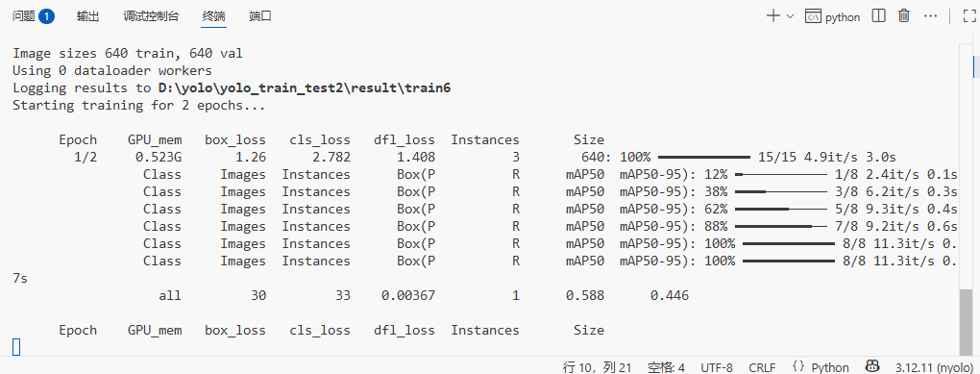Select file encoding UTF-8
Viewport: 980px width, 374px height.
tap(717, 367)
